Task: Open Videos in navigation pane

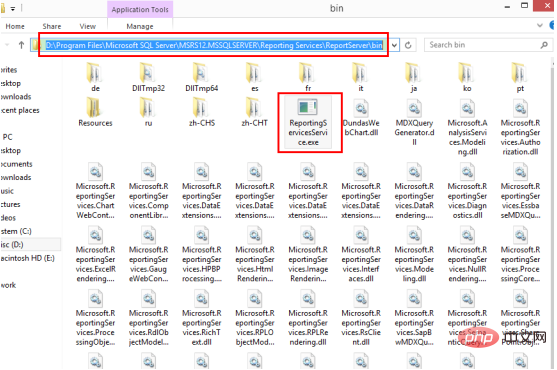Action: (8, 218)
